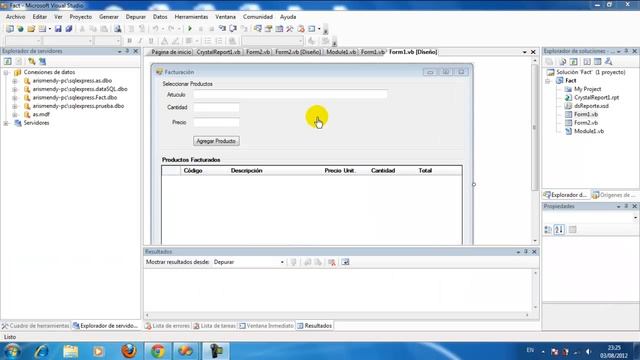Click the Precio text field
Image resolution: width=640 pixels, height=360 pixels.
(216, 122)
